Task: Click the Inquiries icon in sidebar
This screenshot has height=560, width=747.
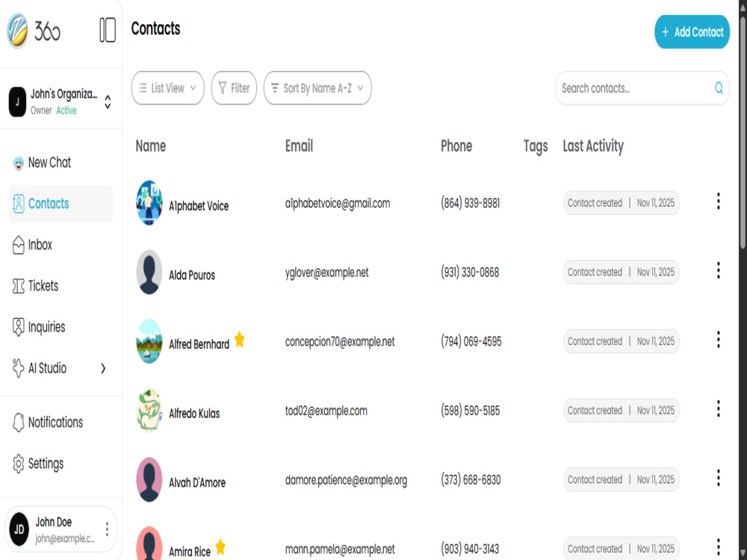Action: point(18,327)
